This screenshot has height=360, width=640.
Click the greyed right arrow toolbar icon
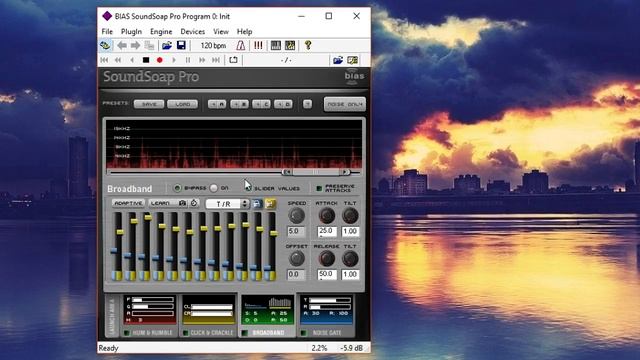(x=135, y=45)
